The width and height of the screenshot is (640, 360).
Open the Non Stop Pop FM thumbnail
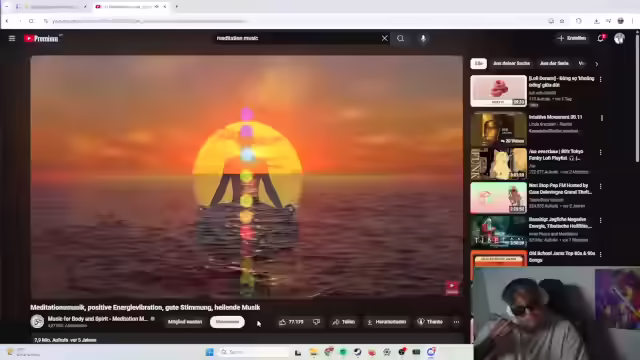498,198
